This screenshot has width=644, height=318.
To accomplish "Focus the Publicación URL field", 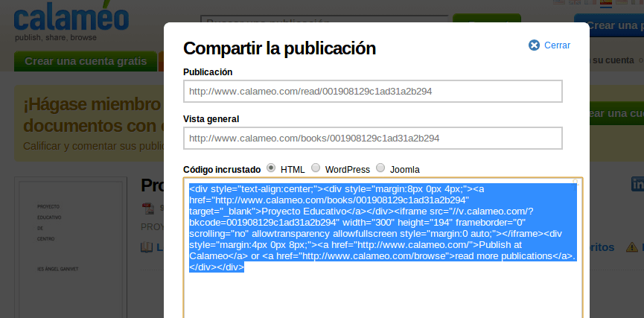I will (373, 91).
